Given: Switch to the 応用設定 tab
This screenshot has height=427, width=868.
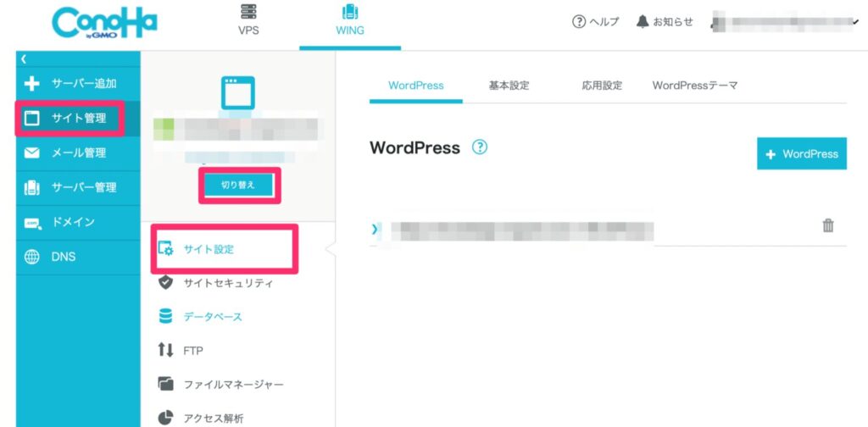Looking at the screenshot, I should click(602, 86).
